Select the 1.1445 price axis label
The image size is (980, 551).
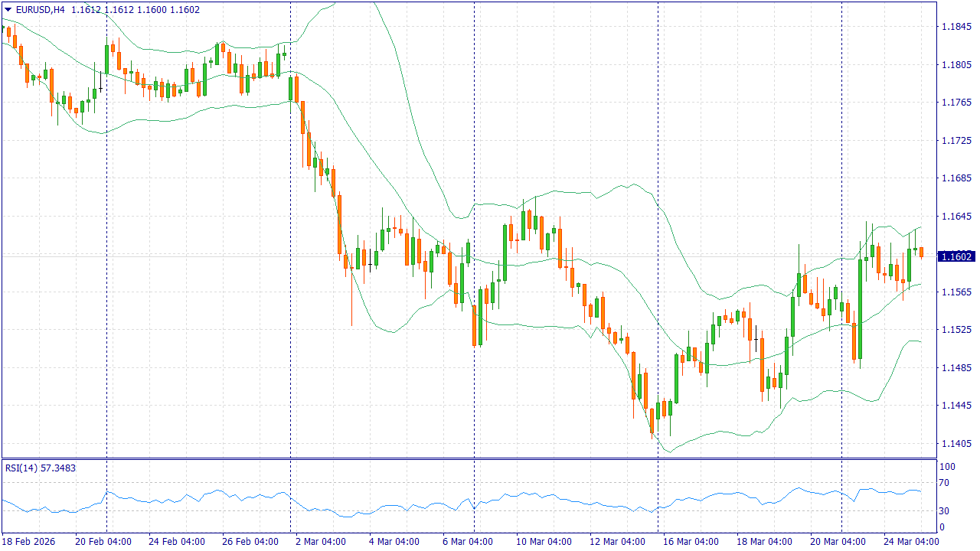[x=957, y=406]
